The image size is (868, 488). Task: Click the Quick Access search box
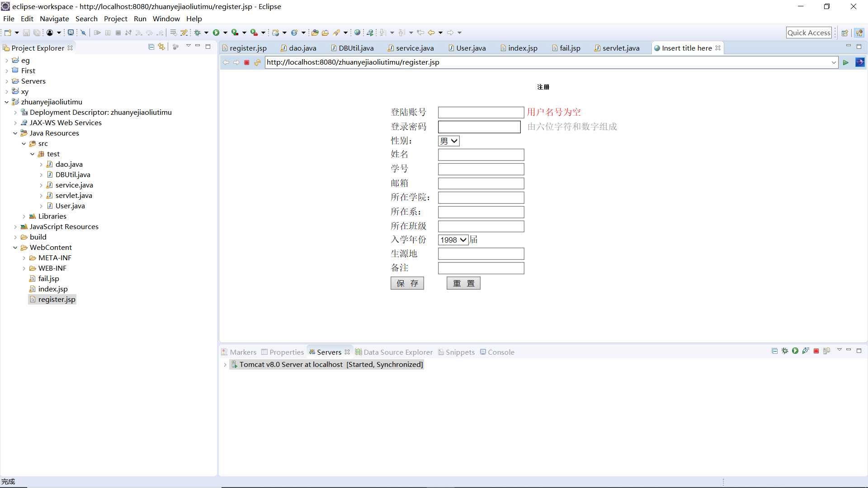point(809,33)
